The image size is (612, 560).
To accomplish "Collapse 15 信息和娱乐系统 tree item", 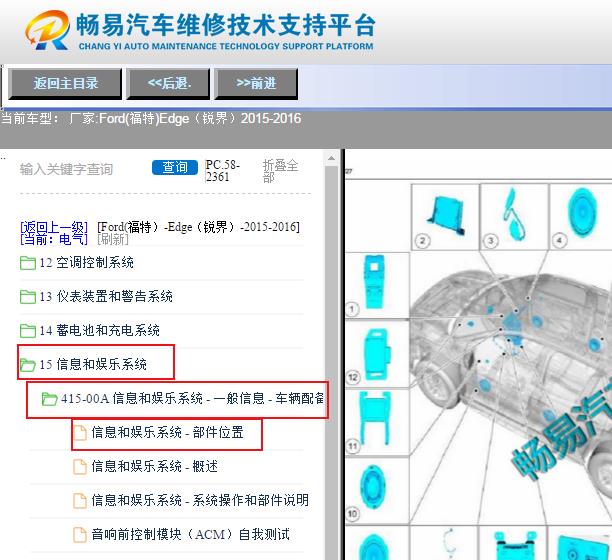I will click(93, 364).
